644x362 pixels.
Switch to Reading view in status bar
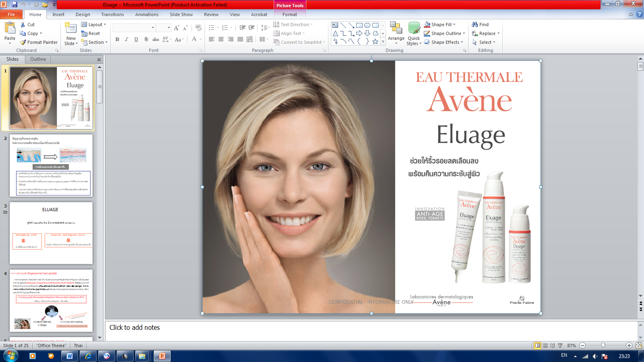point(552,346)
